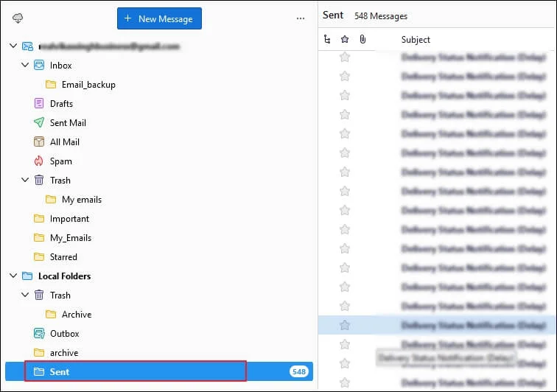
Task: Click the 548 unread count badge
Action: pyautogui.click(x=298, y=372)
